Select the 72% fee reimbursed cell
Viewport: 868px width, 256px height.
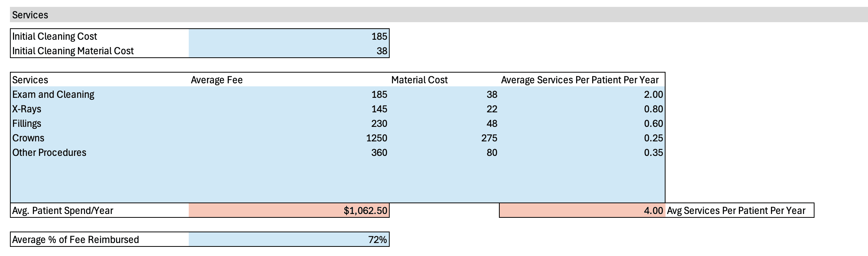point(289,240)
